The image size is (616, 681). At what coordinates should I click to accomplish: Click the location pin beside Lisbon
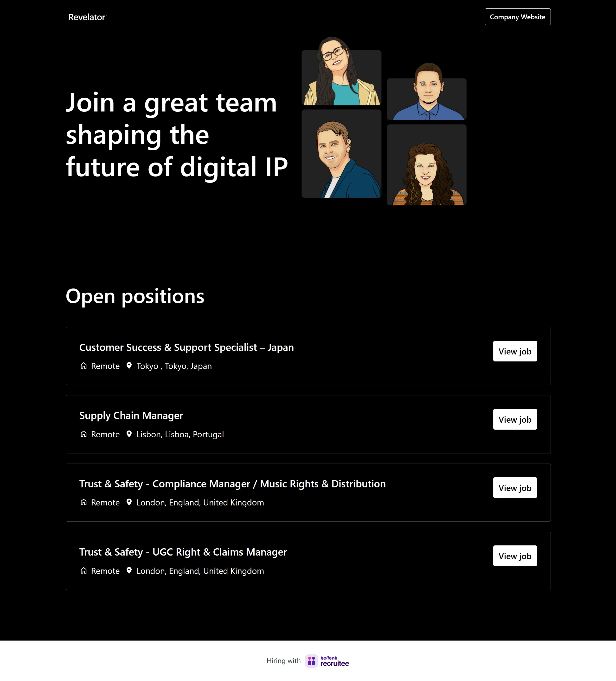129,434
